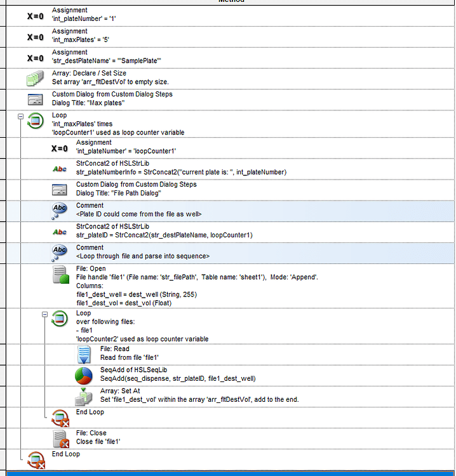
Task: Select Read from file 'file1' text
Action: 130,357
